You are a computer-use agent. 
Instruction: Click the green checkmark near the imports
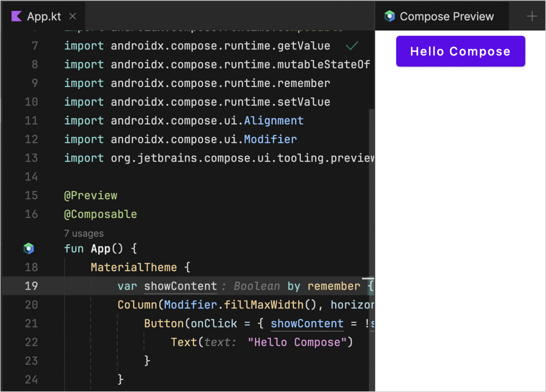click(352, 45)
